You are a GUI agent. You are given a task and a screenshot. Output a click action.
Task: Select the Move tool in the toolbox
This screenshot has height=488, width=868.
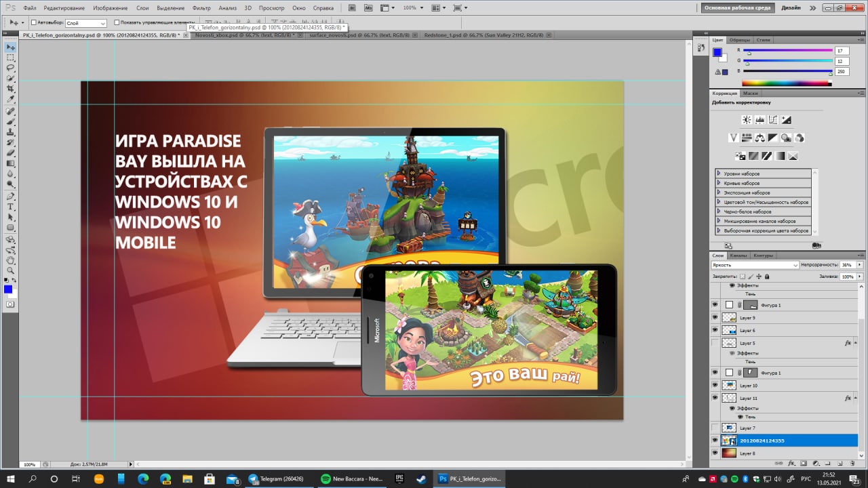(11, 47)
